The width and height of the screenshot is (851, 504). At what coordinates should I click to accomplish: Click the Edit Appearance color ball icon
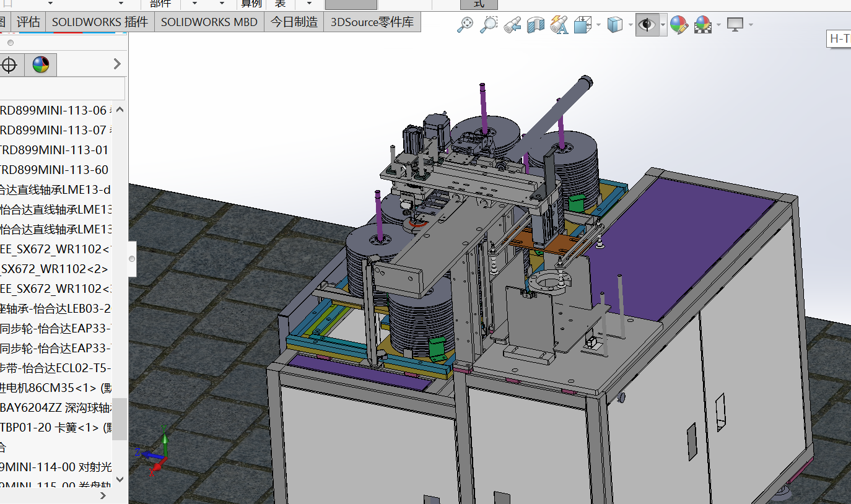pos(679,25)
